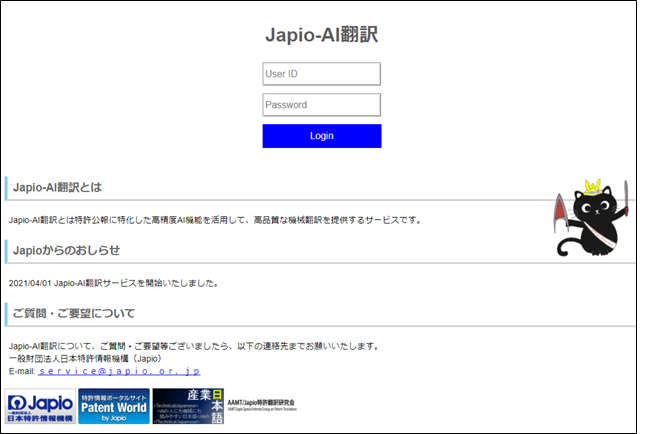Click the black cat mascot image
This screenshot has width=668, height=434.
pyautogui.click(x=592, y=218)
